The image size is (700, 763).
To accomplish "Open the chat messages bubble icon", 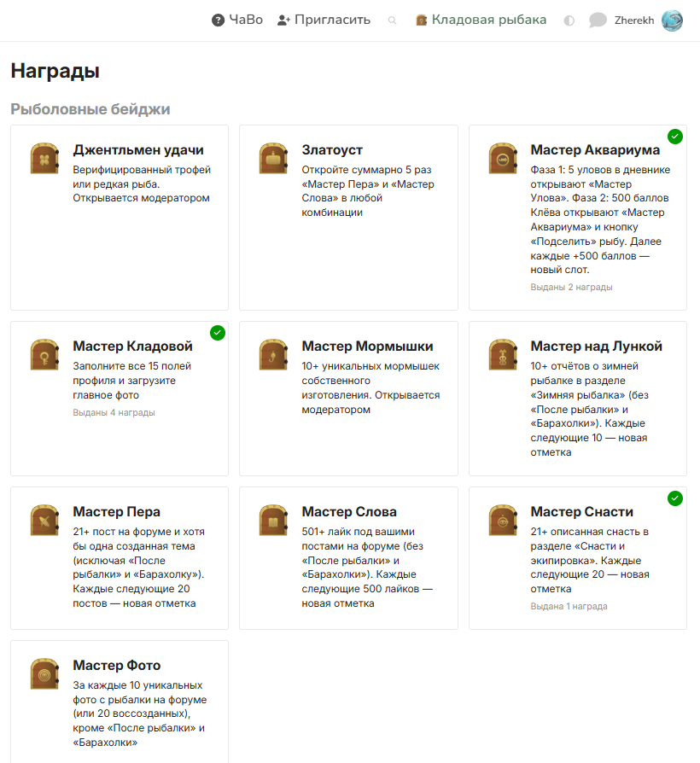I will 598,20.
